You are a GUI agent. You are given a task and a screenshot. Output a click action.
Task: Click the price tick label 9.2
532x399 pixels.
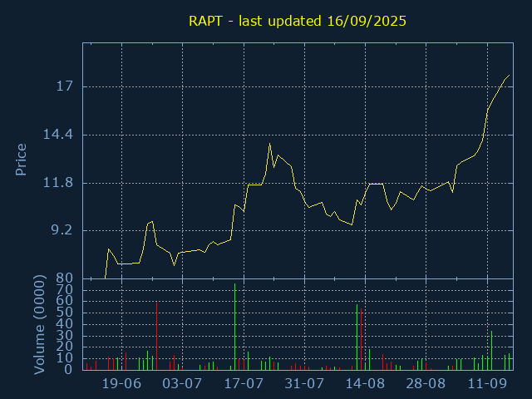tap(62, 231)
